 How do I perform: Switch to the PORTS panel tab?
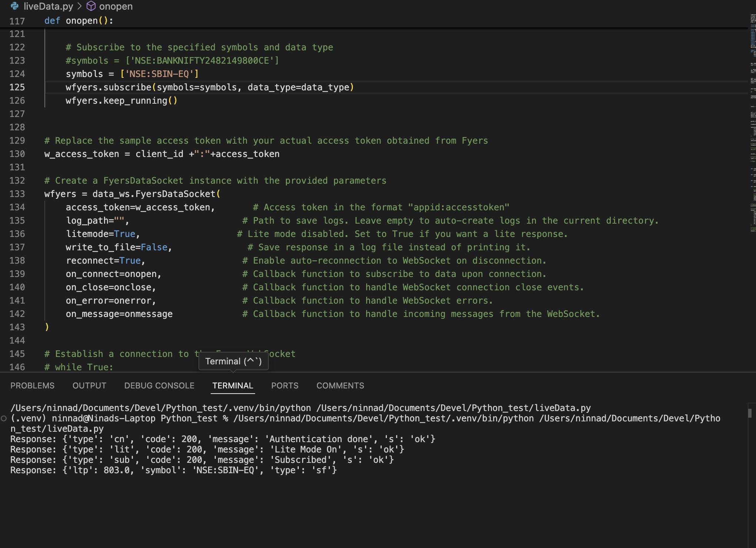tap(285, 385)
